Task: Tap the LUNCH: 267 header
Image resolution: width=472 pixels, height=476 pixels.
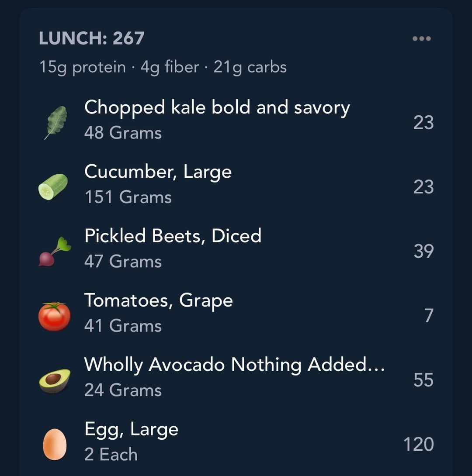Action: pyautogui.click(x=91, y=38)
